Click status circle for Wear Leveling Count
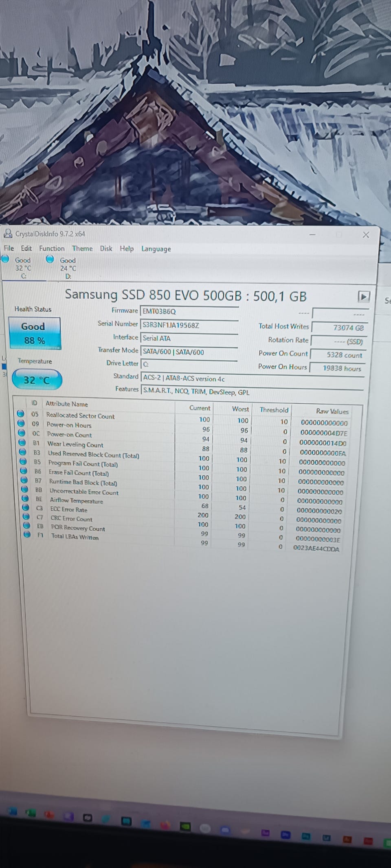Image resolution: width=391 pixels, height=868 pixels. 22,443
